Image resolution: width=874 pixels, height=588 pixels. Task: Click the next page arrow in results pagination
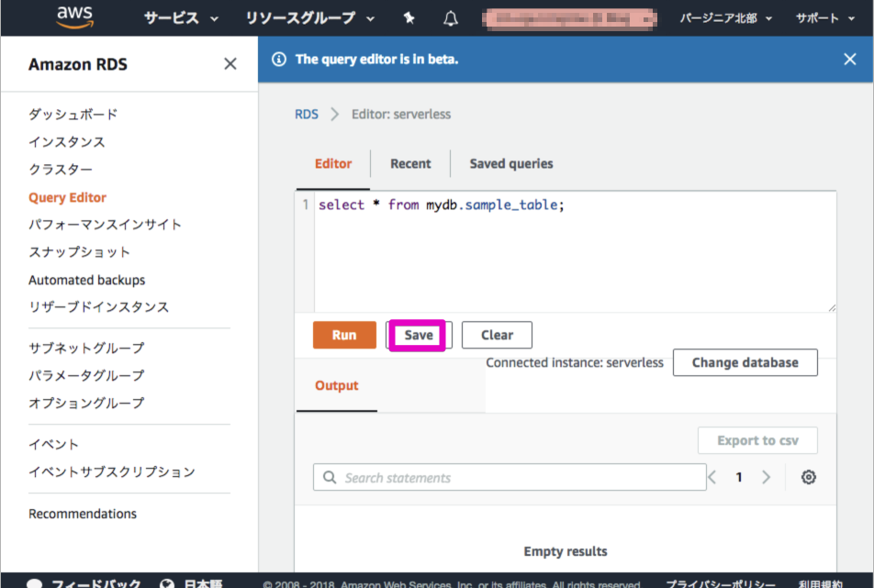[766, 477]
